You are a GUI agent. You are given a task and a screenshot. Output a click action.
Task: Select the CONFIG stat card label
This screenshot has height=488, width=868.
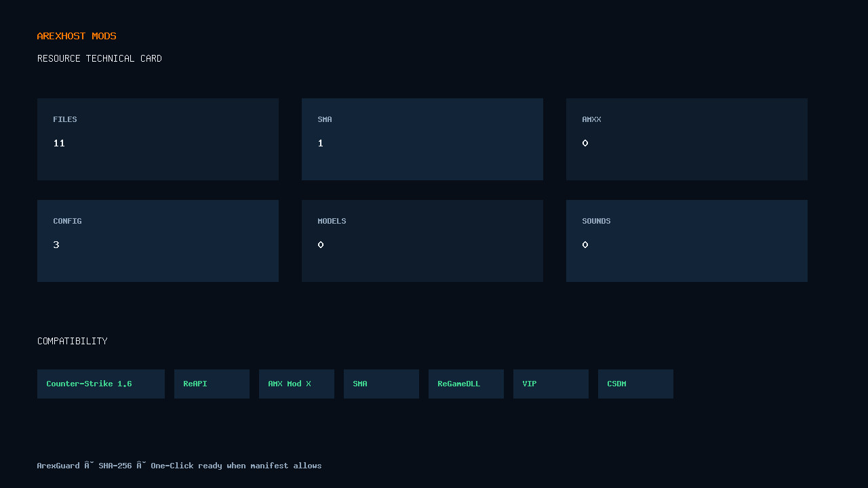[67, 221]
